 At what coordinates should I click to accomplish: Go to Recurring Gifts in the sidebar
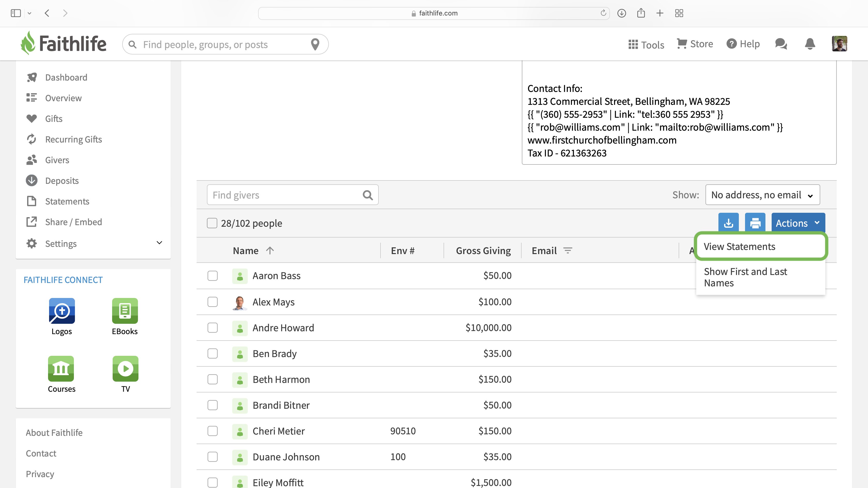tap(73, 139)
